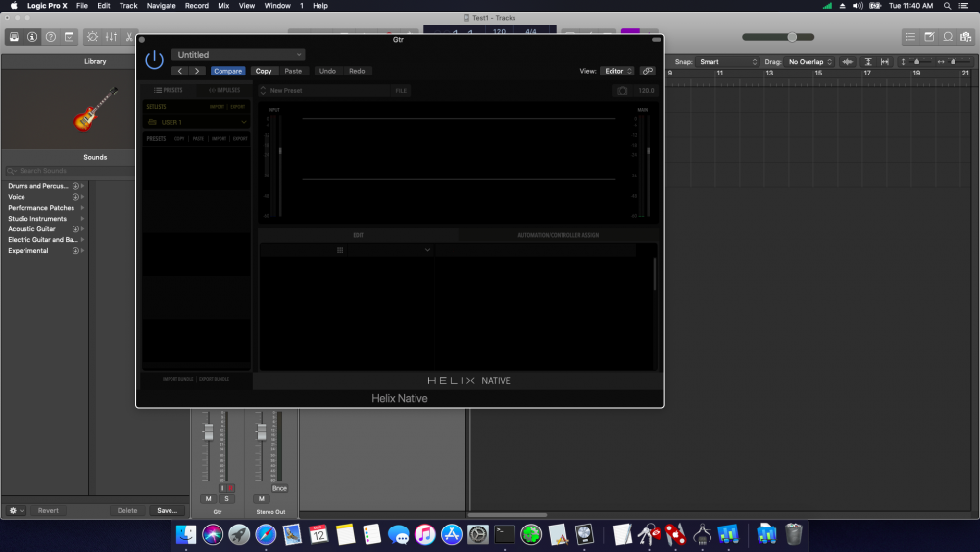Viewport: 980px width, 552px height.
Task: Click Bnce button on Stereo Out
Action: click(x=279, y=488)
